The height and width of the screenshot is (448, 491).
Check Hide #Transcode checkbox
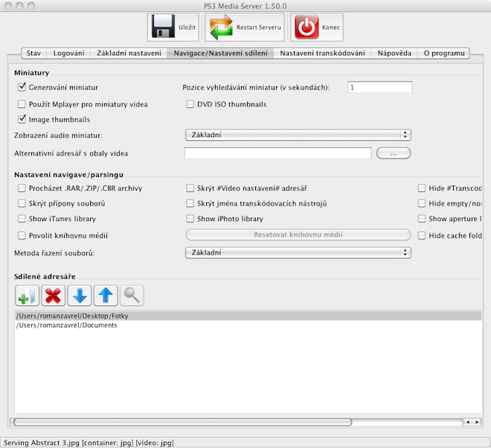(422, 188)
